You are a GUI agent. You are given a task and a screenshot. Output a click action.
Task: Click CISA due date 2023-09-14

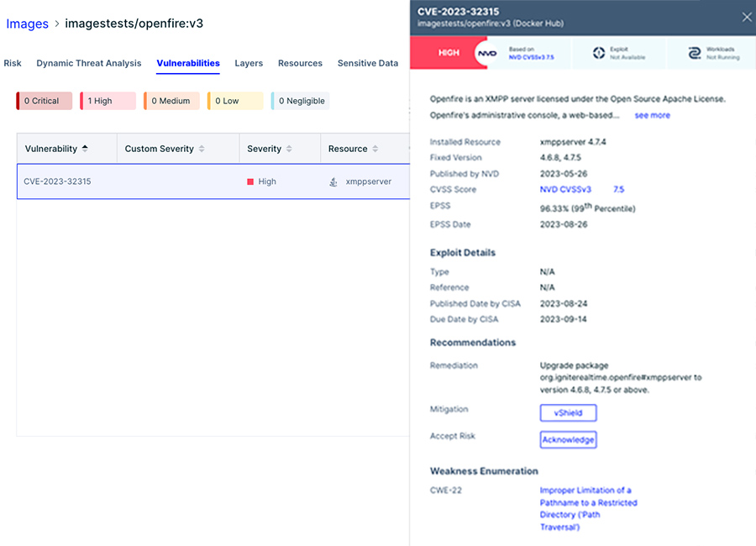pos(563,319)
